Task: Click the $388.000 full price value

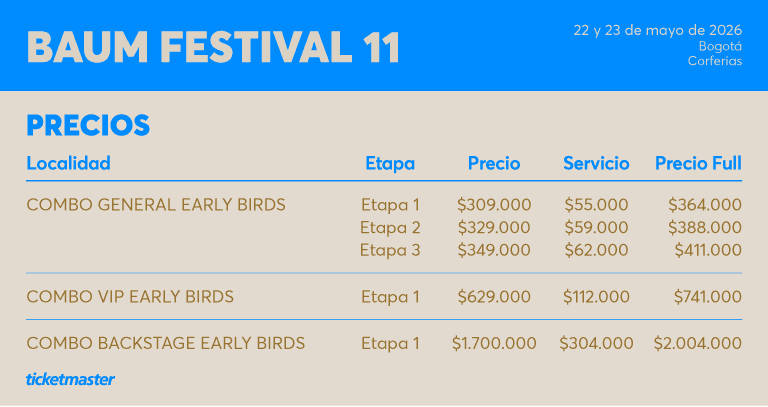Action: point(705,228)
